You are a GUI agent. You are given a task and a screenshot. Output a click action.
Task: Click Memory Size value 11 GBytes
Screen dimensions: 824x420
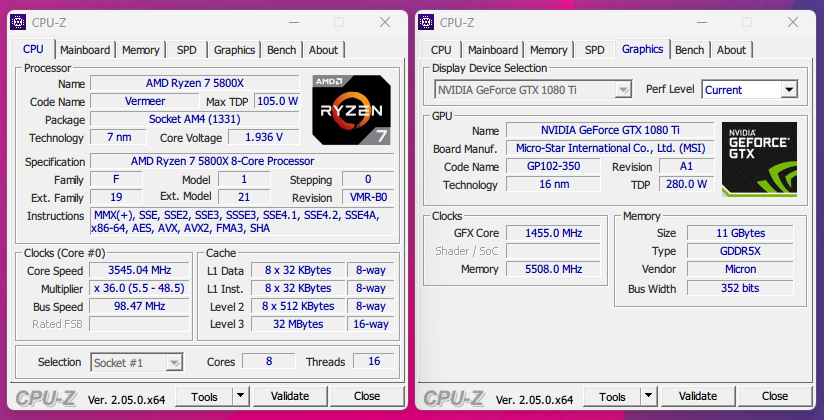pos(740,233)
